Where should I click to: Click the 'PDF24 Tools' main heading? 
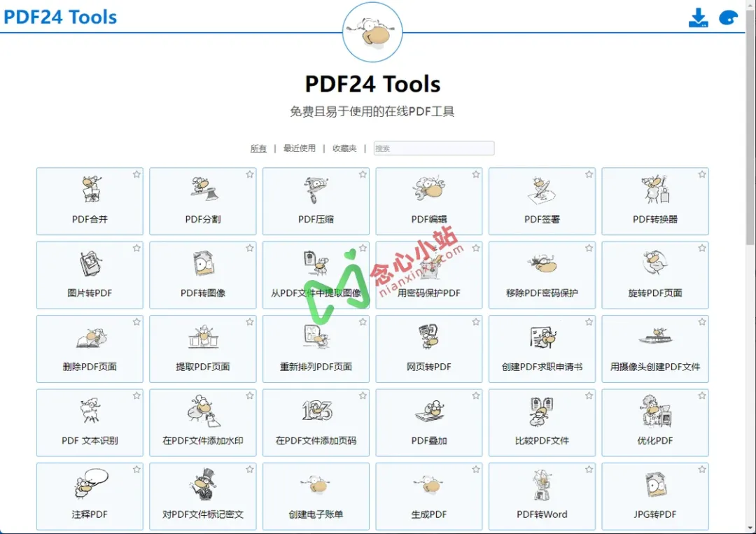[372, 84]
